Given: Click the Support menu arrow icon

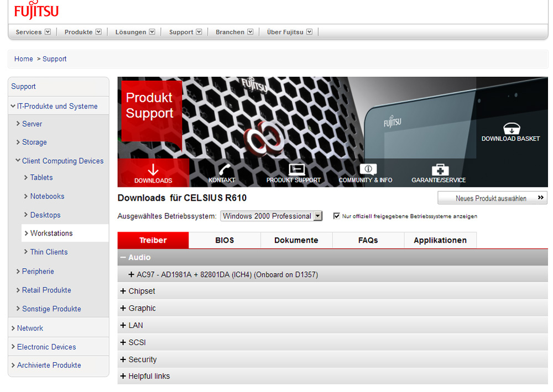Looking at the screenshot, I should (x=199, y=32).
